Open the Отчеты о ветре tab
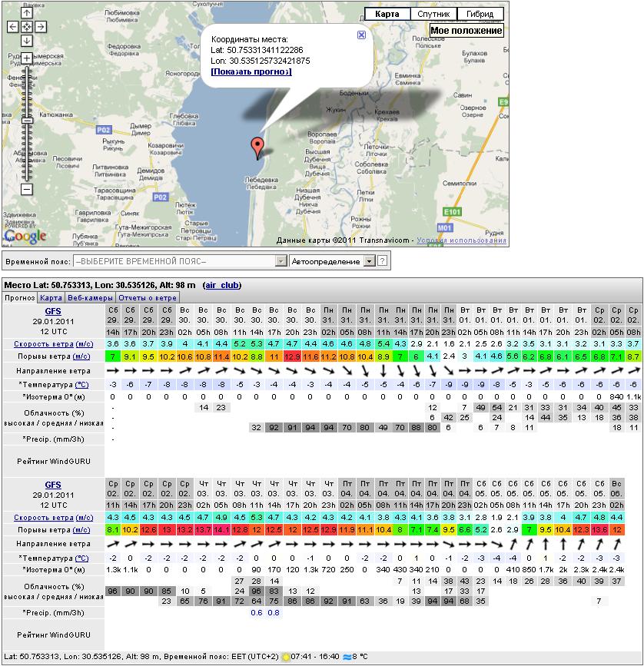Screen dimensions: 644x666 point(148,297)
